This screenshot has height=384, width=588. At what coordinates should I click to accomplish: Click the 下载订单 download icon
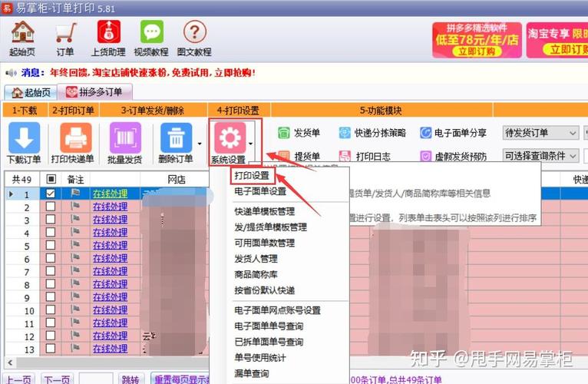(x=24, y=143)
